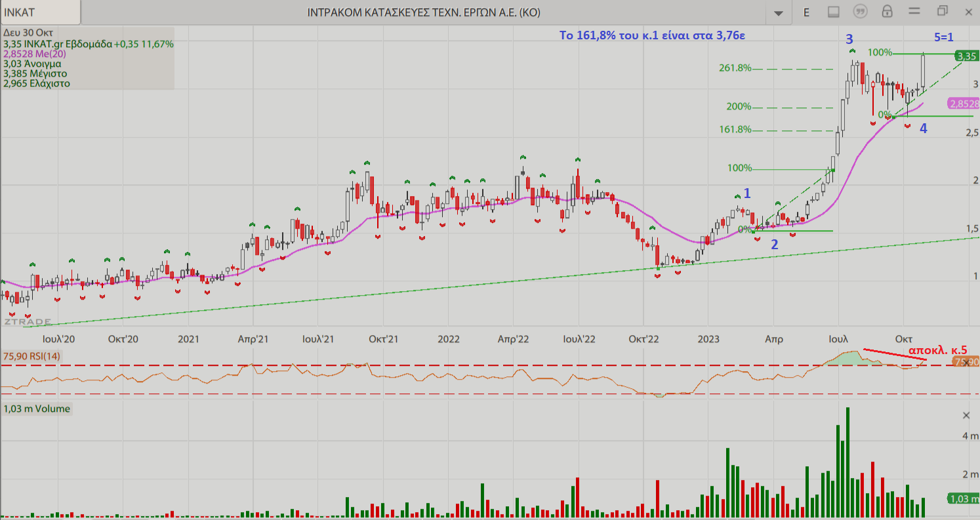The image size is (980, 520).
Task: Open the quote bubble comments icon
Action: pos(860,12)
